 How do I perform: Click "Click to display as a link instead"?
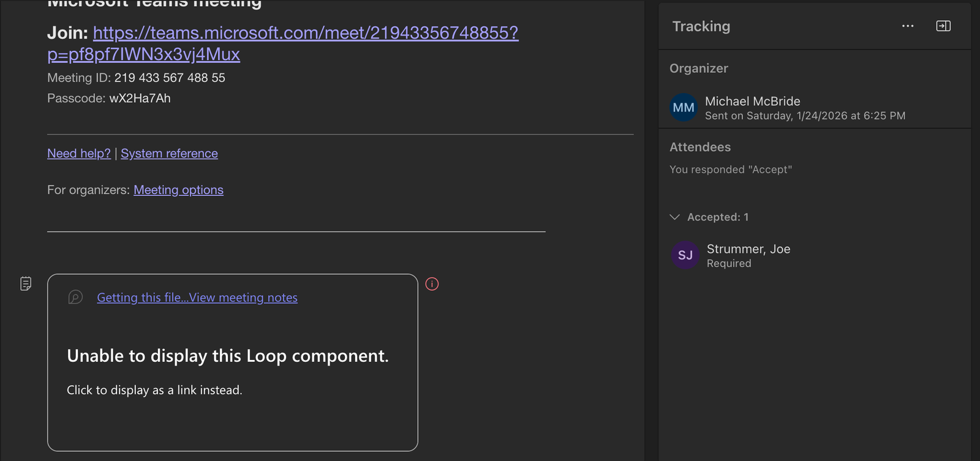point(154,391)
